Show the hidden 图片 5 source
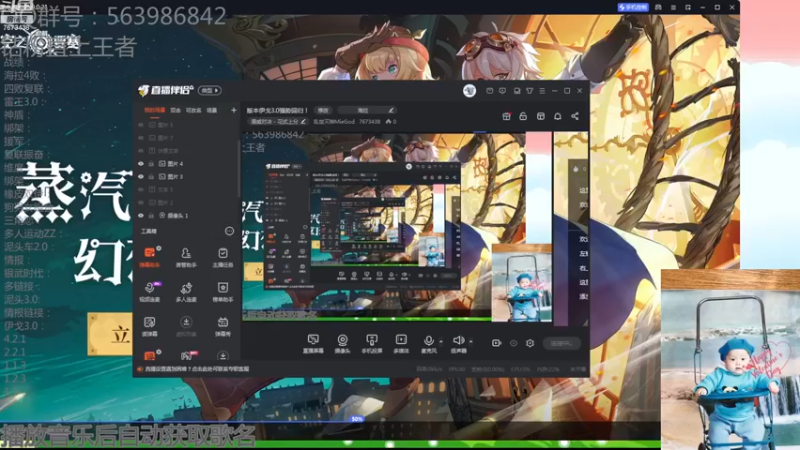The height and width of the screenshot is (450, 800). coord(141,125)
